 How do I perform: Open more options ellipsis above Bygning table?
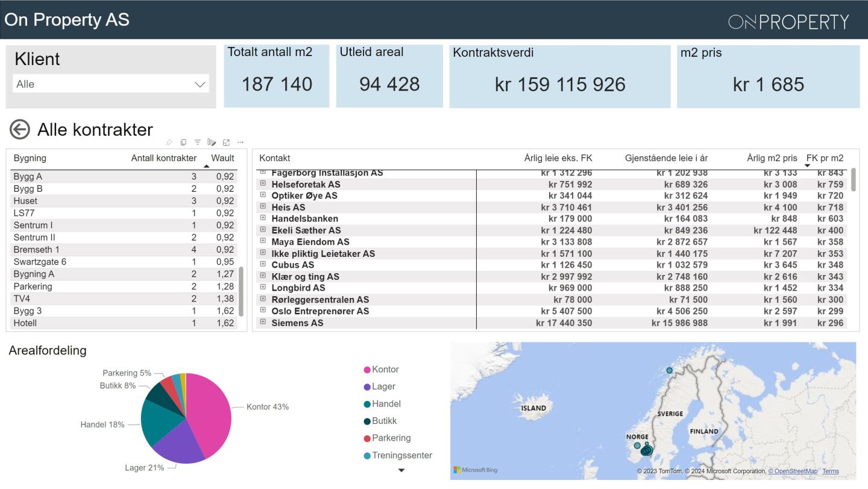[x=241, y=142]
